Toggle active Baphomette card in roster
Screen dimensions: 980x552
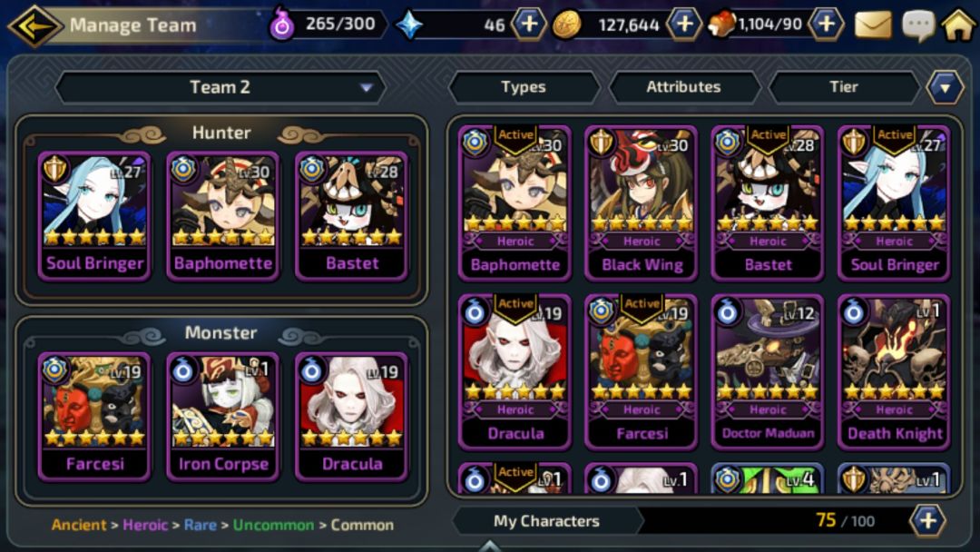point(515,202)
